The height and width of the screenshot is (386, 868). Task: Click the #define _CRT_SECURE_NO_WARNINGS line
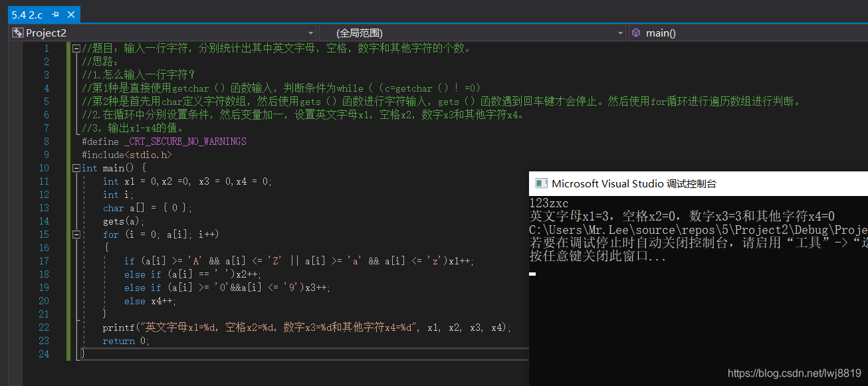coord(164,142)
